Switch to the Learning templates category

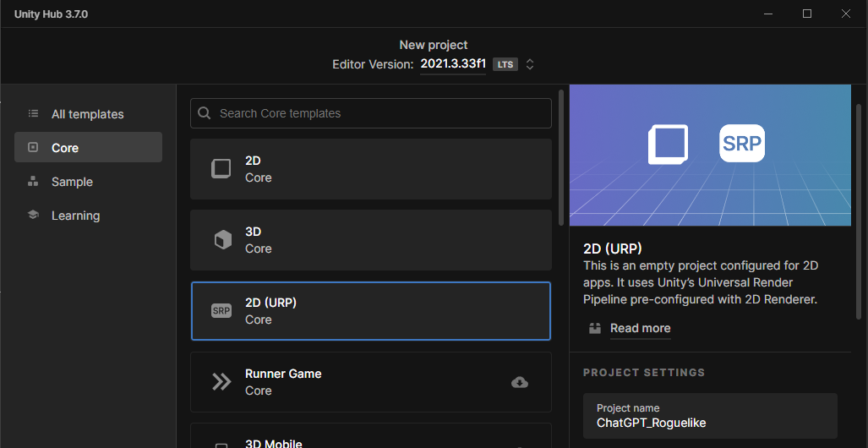coord(88,216)
